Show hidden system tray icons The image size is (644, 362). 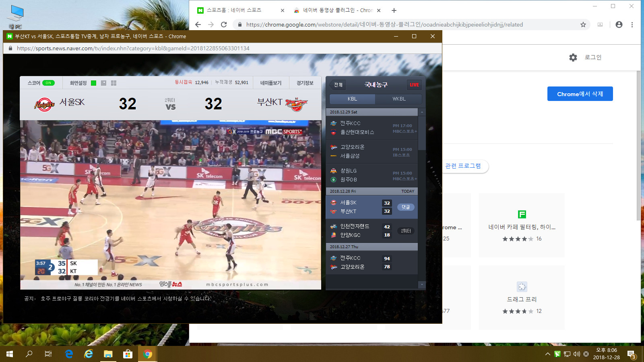coord(548,354)
